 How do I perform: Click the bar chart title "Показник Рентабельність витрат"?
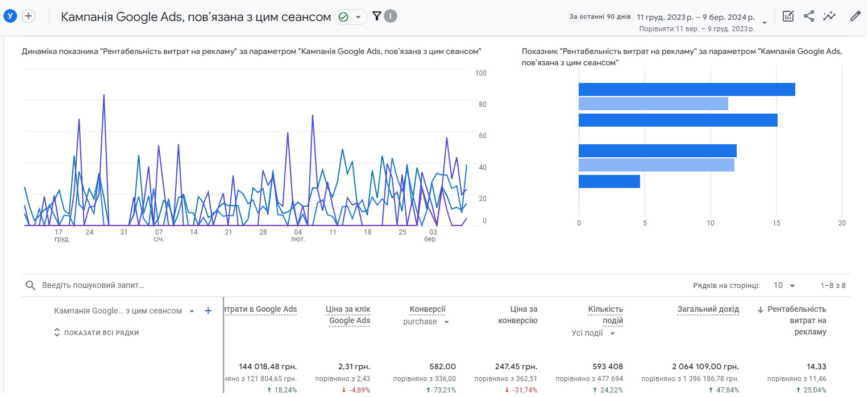[x=682, y=57]
